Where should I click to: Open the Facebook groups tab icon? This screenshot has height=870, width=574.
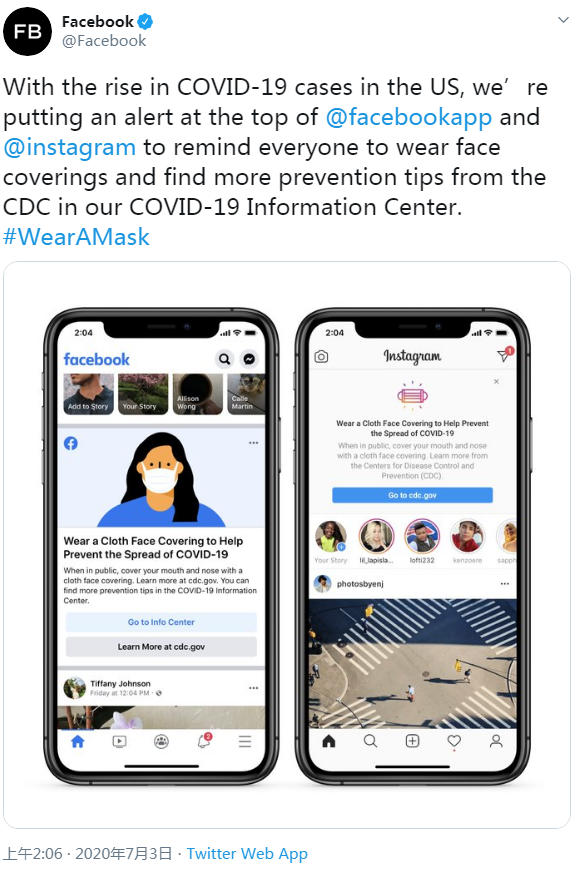click(x=161, y=741)
